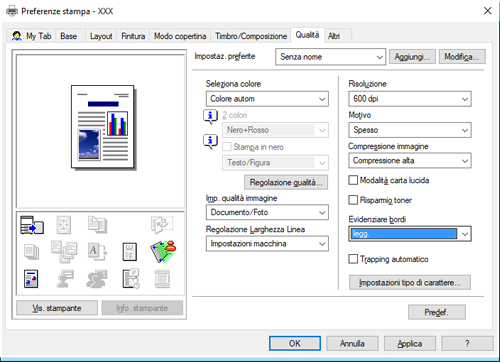Viewport: 500px width, 362px height.
Task: Open the Motivo dropdown showing Spesso
Action: [410, 130]
